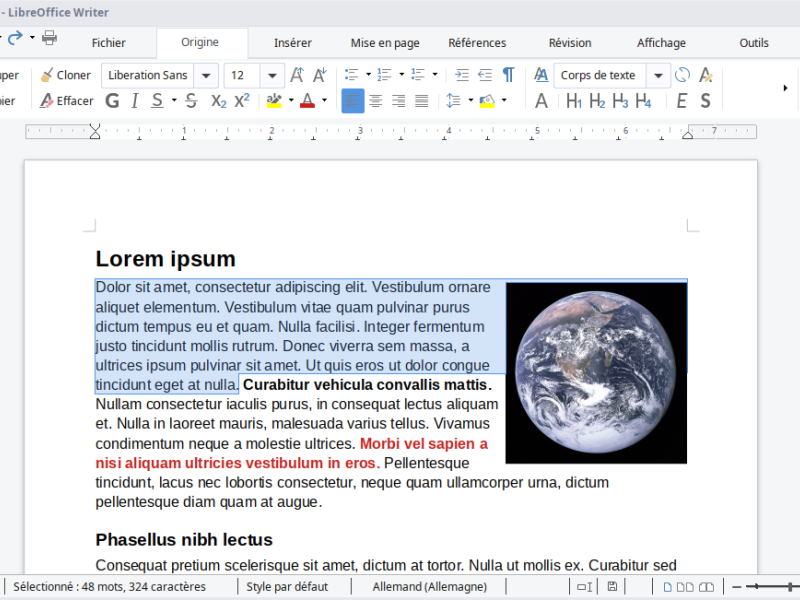The height and width of the screenshot is (600, 800).
Task: Expand the font size dropdown
Action: (x=272, y=76)
